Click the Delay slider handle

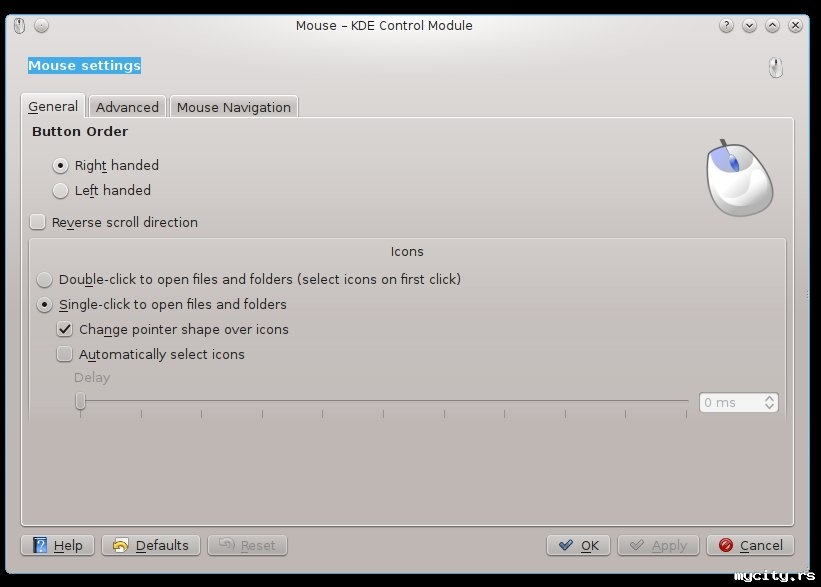(x=80, y=401)
